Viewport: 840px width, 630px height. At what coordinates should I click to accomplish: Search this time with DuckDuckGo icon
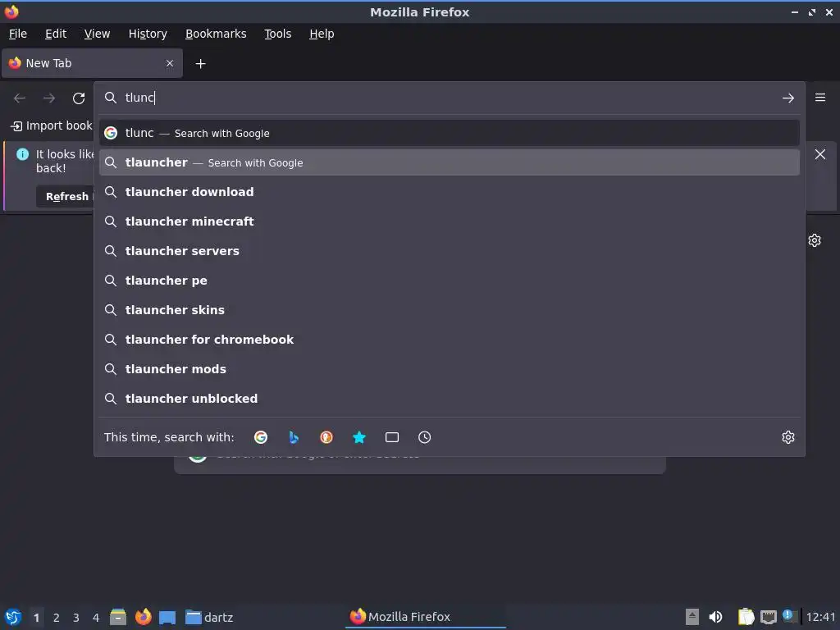click(326, 437)
